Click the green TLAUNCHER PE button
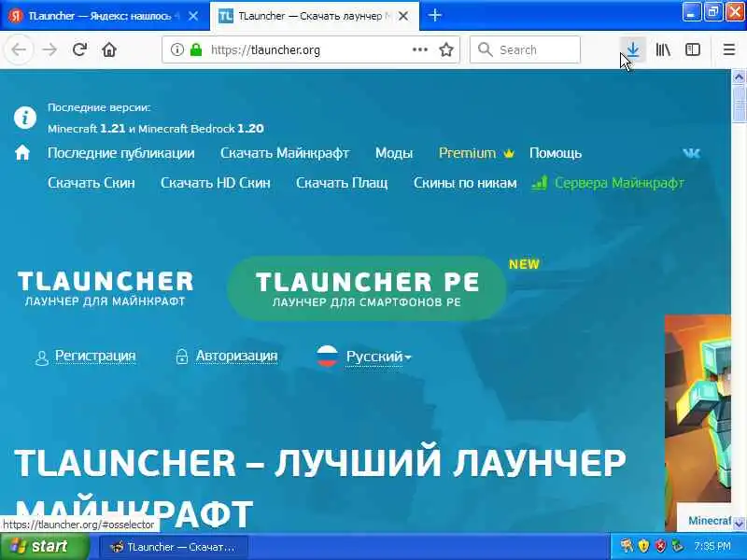The image size is (747, 560). (367, 288)
